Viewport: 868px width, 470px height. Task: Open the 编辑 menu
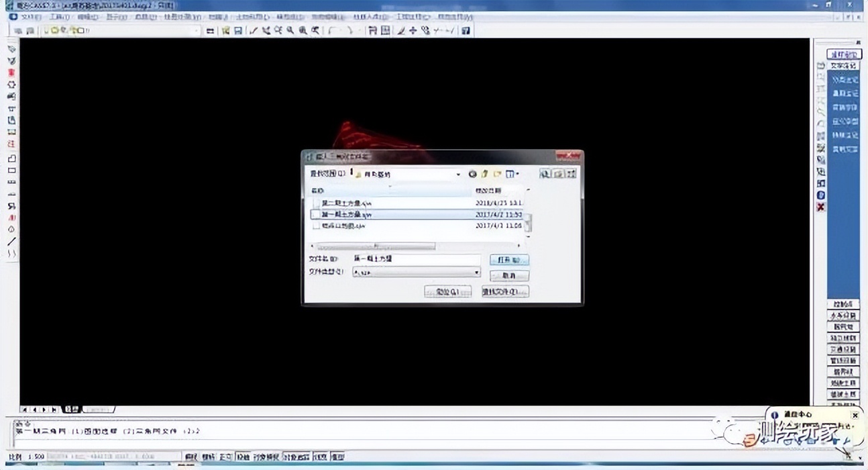[87, 17]
